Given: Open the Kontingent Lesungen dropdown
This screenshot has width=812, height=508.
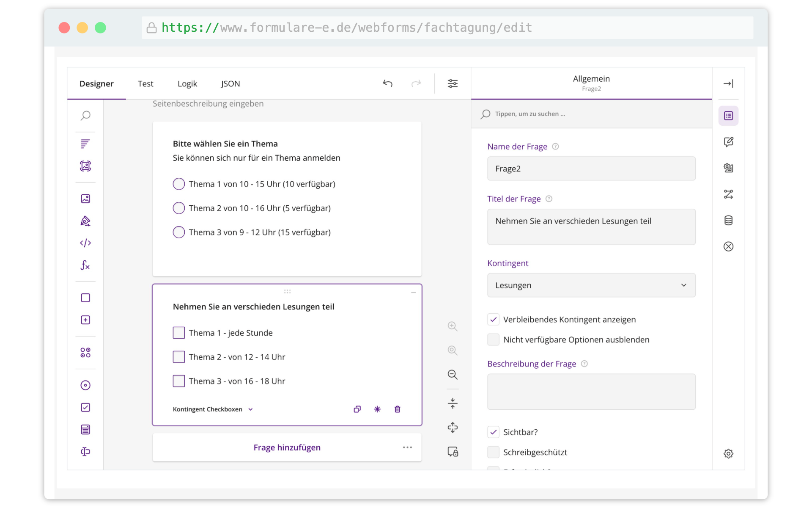Looking at the screenshot, I should [591, 285].
